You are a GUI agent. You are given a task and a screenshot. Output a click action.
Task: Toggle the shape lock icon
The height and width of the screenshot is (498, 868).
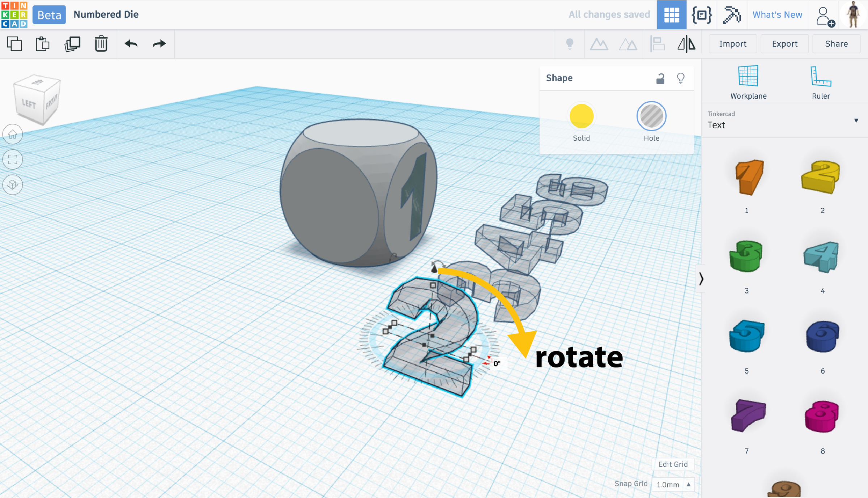(x=660, y=78)
